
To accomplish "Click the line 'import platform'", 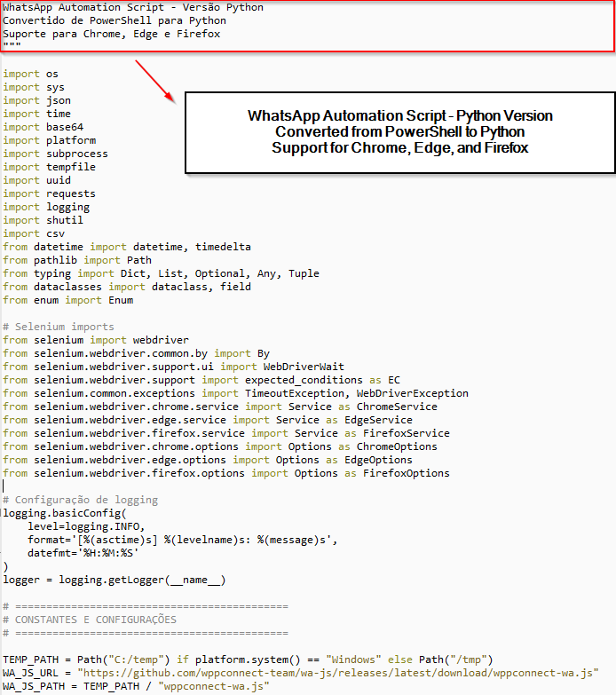I will click(49, 140).
